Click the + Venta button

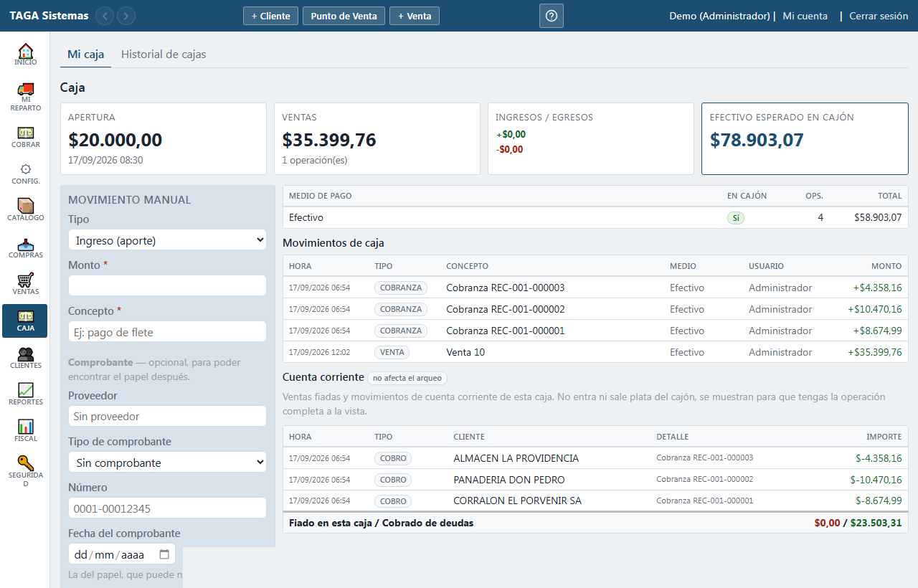415,16
